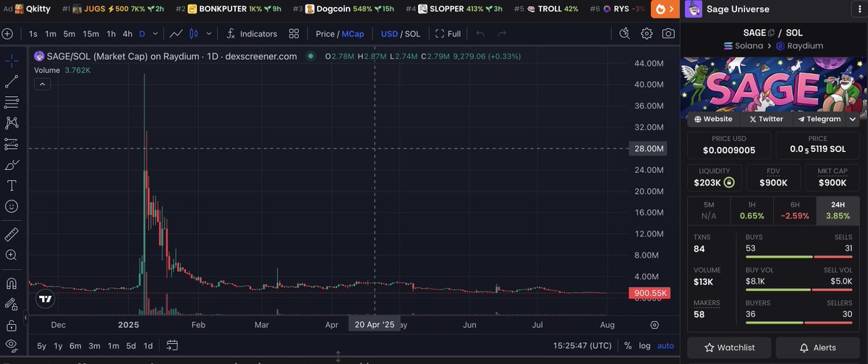Set chart date range to 5y

(x=41, y=346)
